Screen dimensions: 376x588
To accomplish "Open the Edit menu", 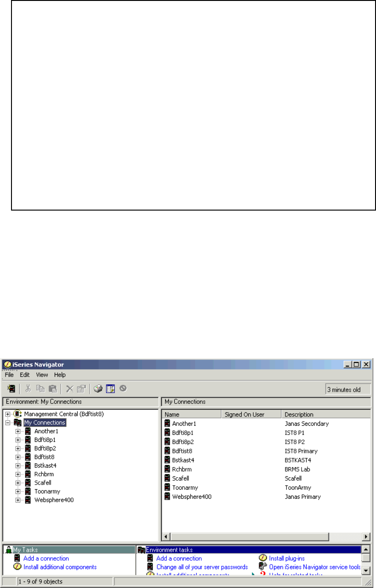I will pos(24,375).
